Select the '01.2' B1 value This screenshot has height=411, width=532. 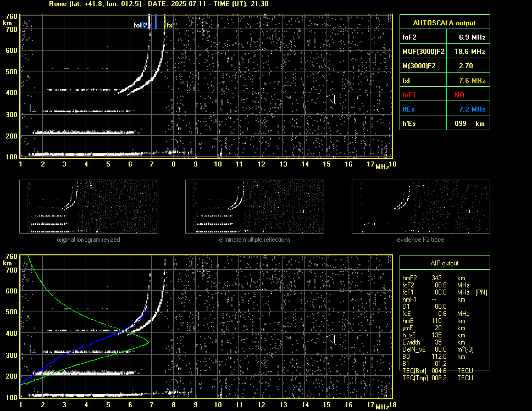[441, 364]
